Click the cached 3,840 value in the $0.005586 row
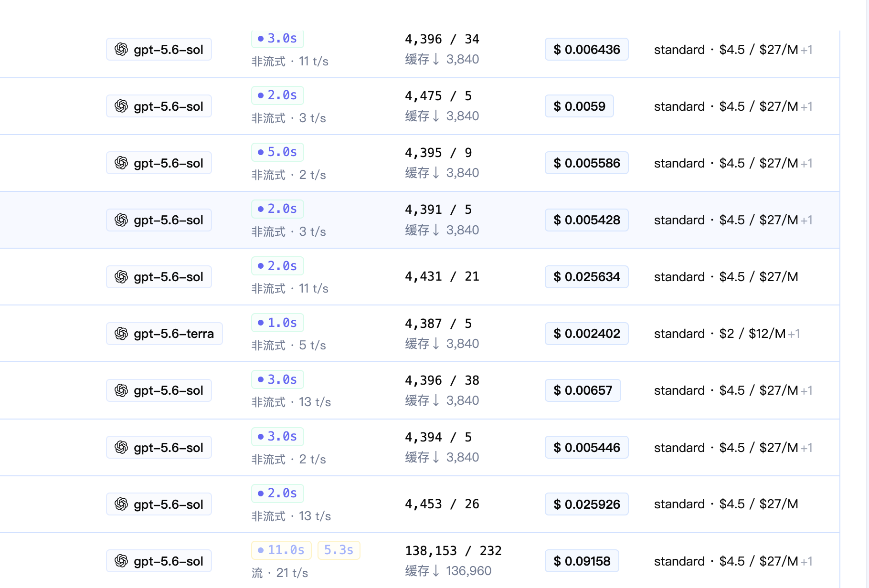The height and width of the screenshot is (588, 869). pyautogui.click(x=463, y=173)
